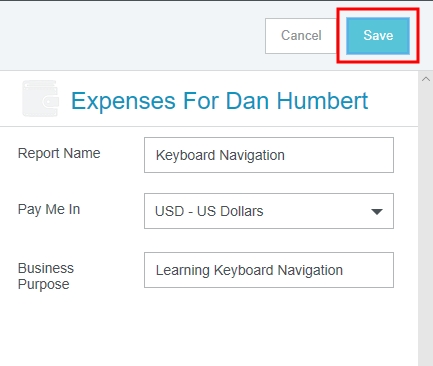Screen dimensions: 433x366
Task: Click the Report Name label
Action: (59, 153)
